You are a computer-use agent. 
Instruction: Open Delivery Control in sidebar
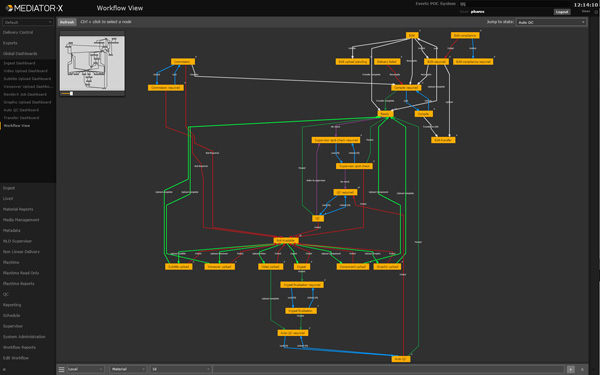click(x=18, y=33)
